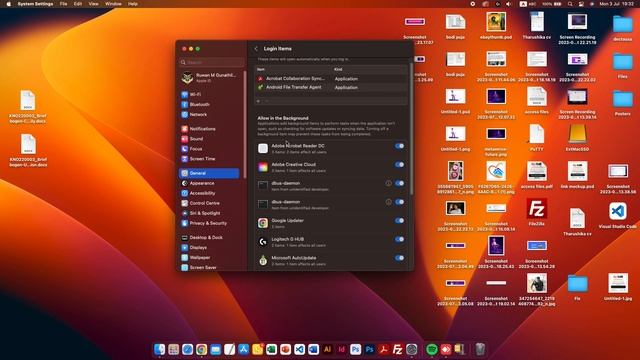Select General in the settings sidebar
Viewport: 640px width, 360px height.
coord(209,173)
